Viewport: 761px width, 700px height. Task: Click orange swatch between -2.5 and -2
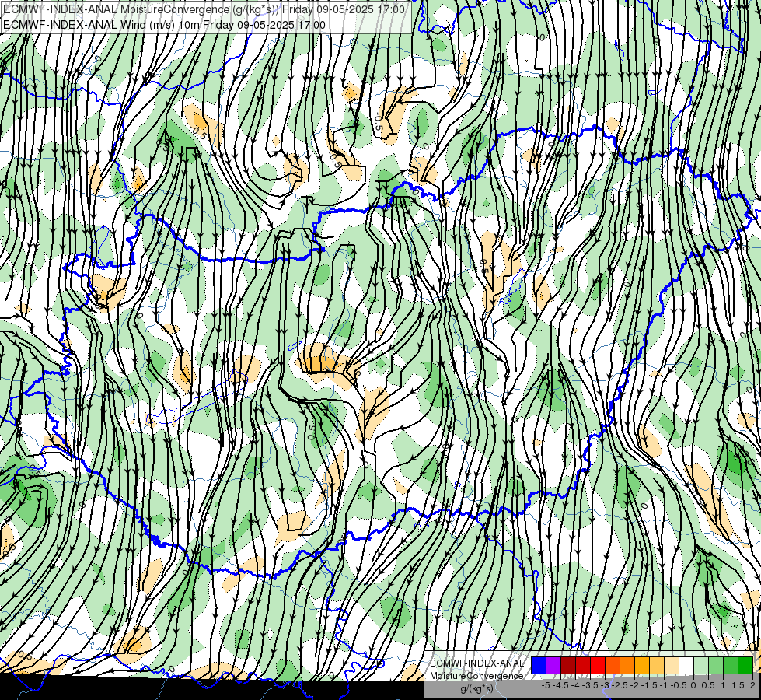point(627,666)
